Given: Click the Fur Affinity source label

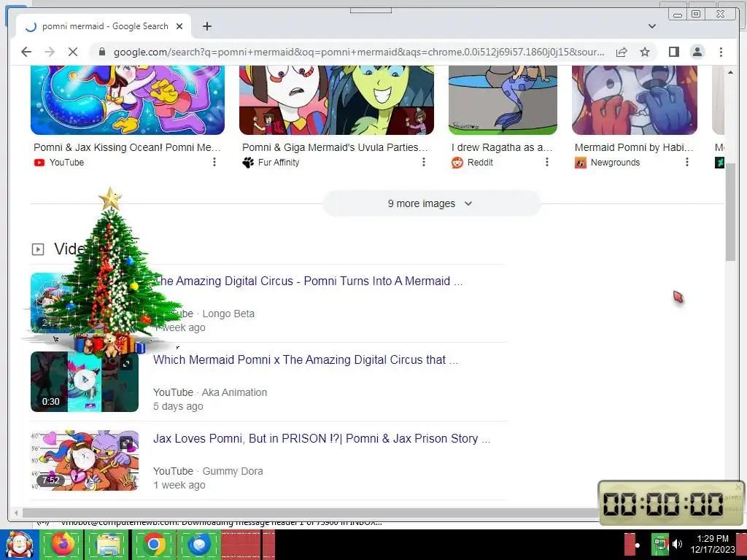Looking at the screenshot, I should coord(279,163).
